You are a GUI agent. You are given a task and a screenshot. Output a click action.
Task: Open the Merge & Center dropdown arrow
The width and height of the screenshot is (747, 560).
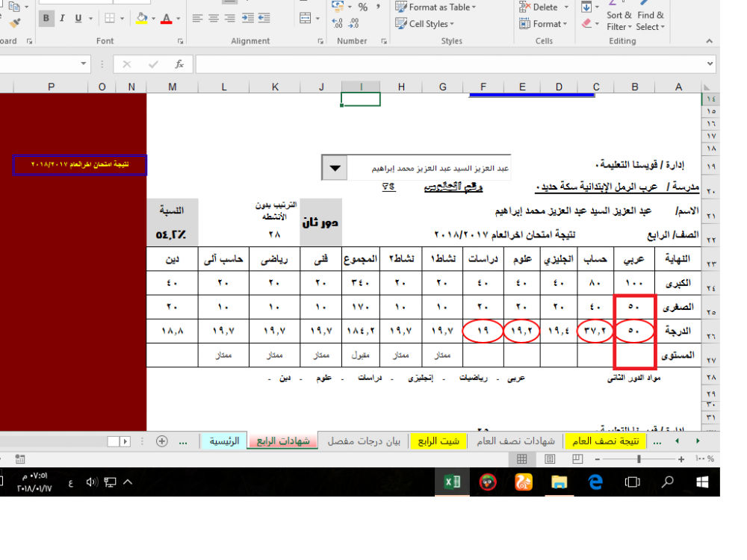tap(317, 19)
